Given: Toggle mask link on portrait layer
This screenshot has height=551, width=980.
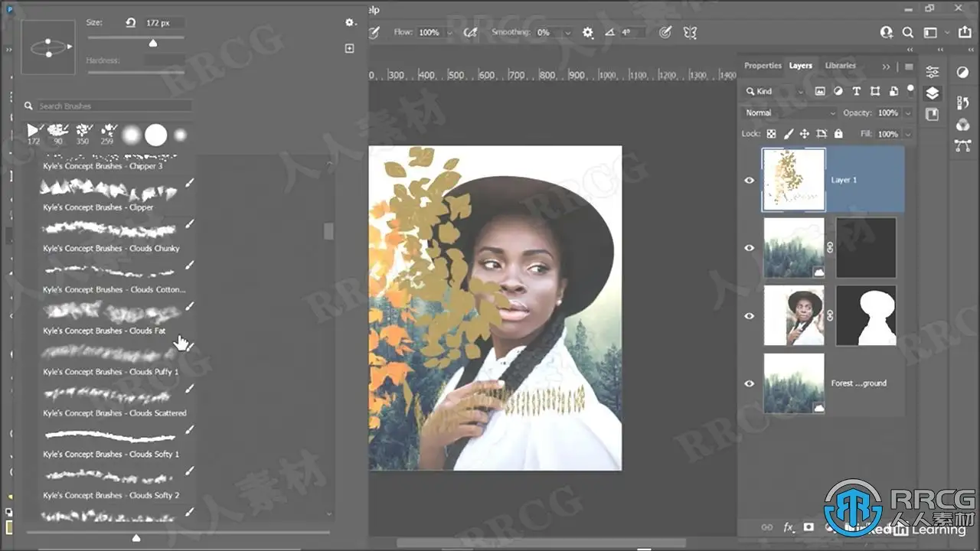Looking at the screenshot, I should click(830, 315).
